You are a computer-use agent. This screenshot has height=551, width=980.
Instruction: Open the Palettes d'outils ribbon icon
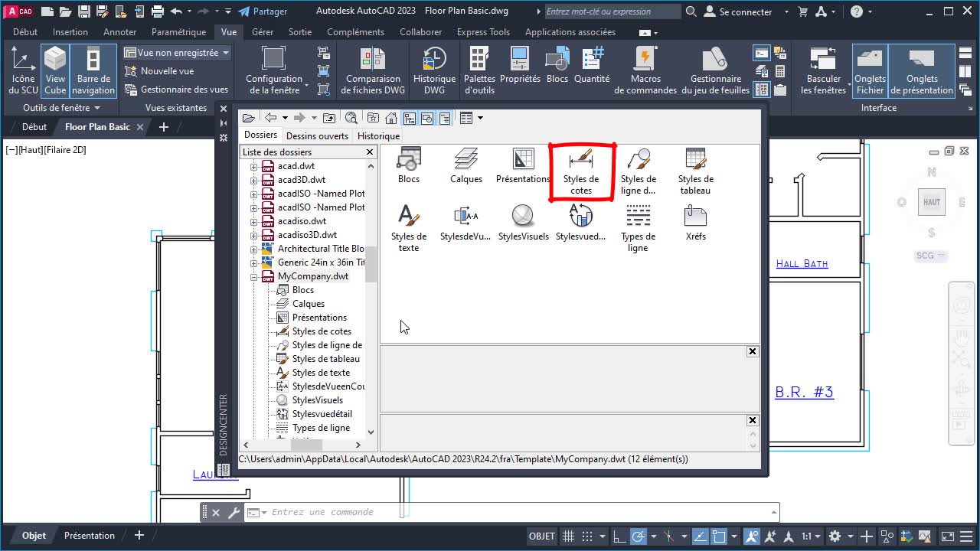tap(479, 70)
